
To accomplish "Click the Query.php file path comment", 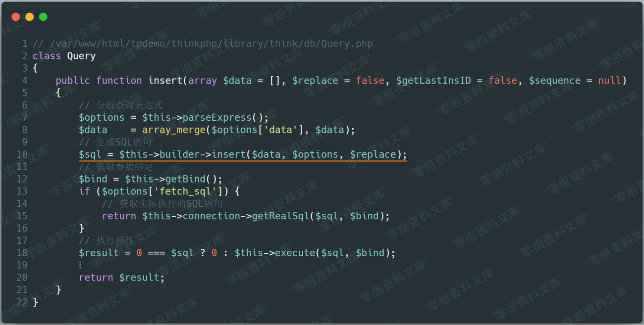I will point(203,44).
